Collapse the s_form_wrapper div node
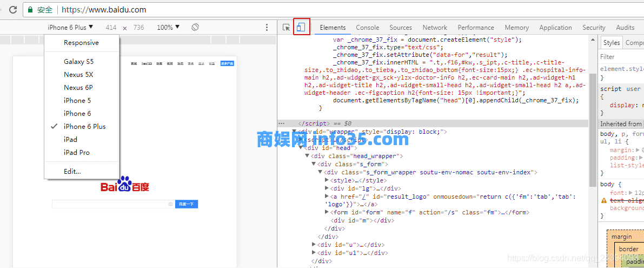Image resolution: width=644 pixels, height=268 pixels. click(320, 172)
